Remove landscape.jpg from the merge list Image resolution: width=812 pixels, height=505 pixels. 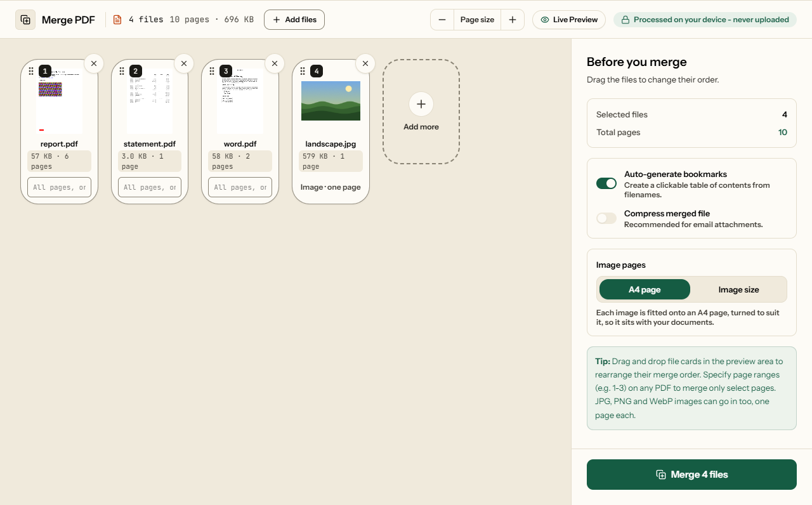point(365,63)
